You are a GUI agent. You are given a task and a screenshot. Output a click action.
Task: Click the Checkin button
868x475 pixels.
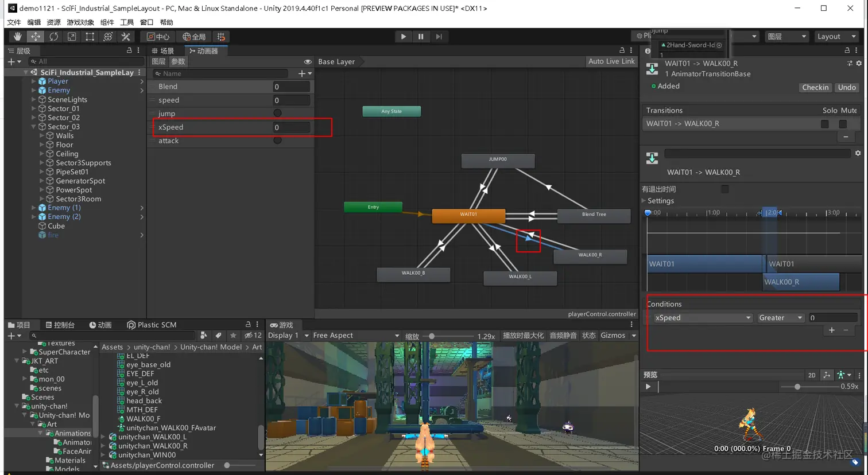(x=815, y=87)
